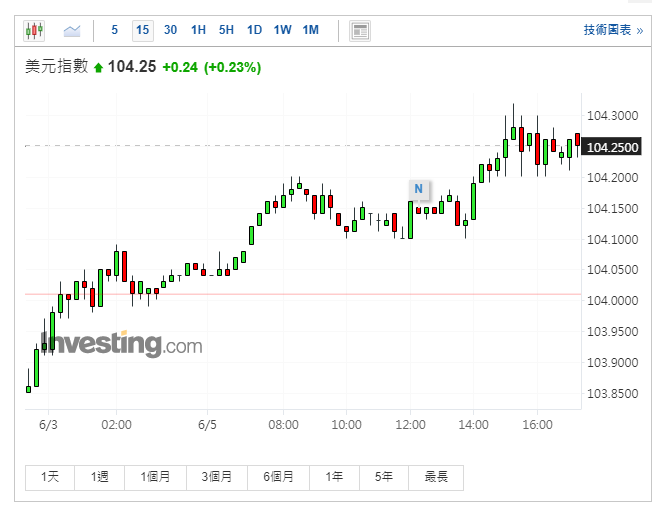Click the 104.0000 axis label
669x510 pixels.
point(612,300)
